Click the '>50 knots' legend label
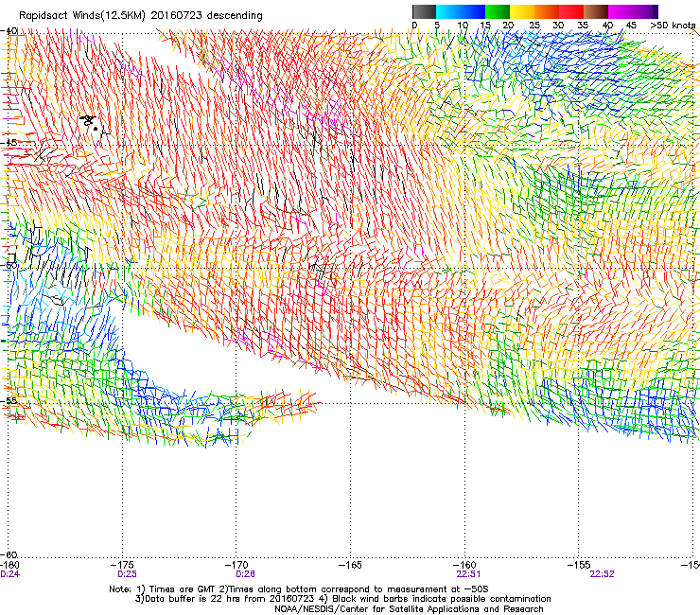This screenshot has height=615, width=700. pyautogui.click(x=673, y=26)
